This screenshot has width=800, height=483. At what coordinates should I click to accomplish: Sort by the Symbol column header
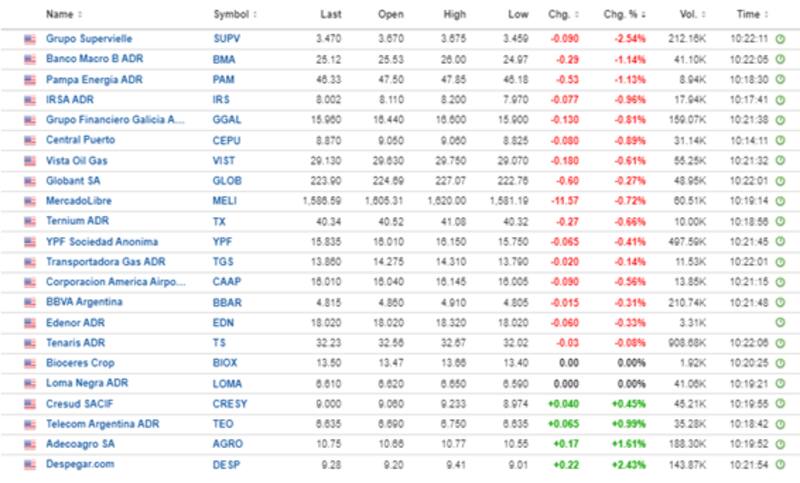coord(234,15)
